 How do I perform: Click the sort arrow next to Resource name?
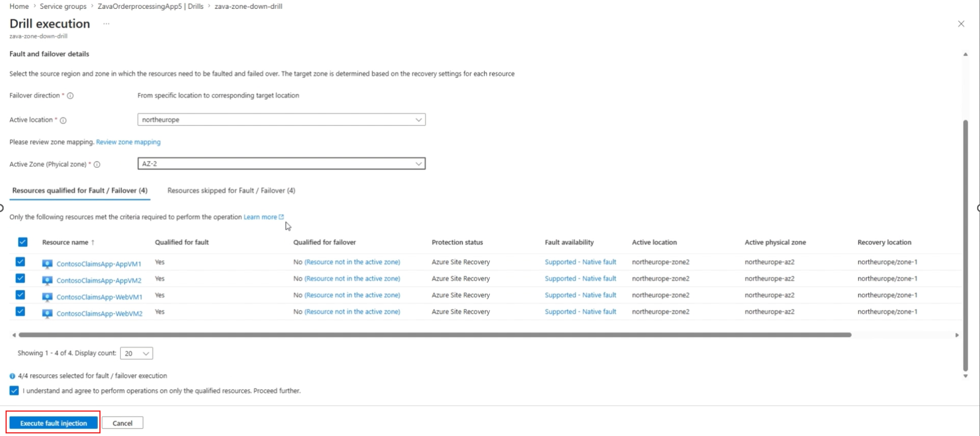[93, 242]
